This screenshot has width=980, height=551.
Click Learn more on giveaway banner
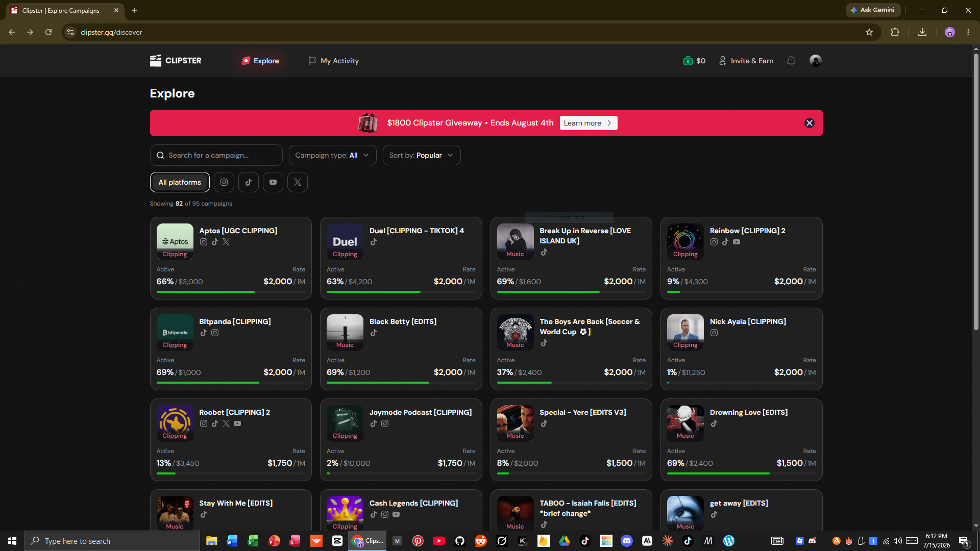pyautogui.click(x=589, y=123)
